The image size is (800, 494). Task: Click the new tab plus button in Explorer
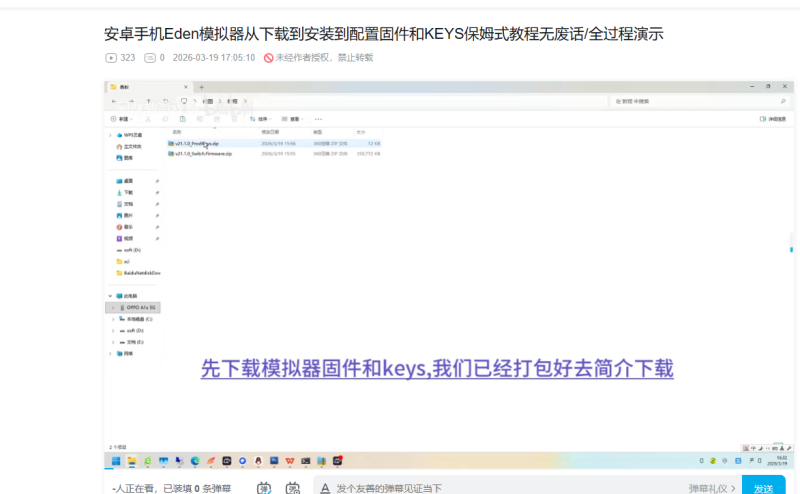click(x=202, y=87)
